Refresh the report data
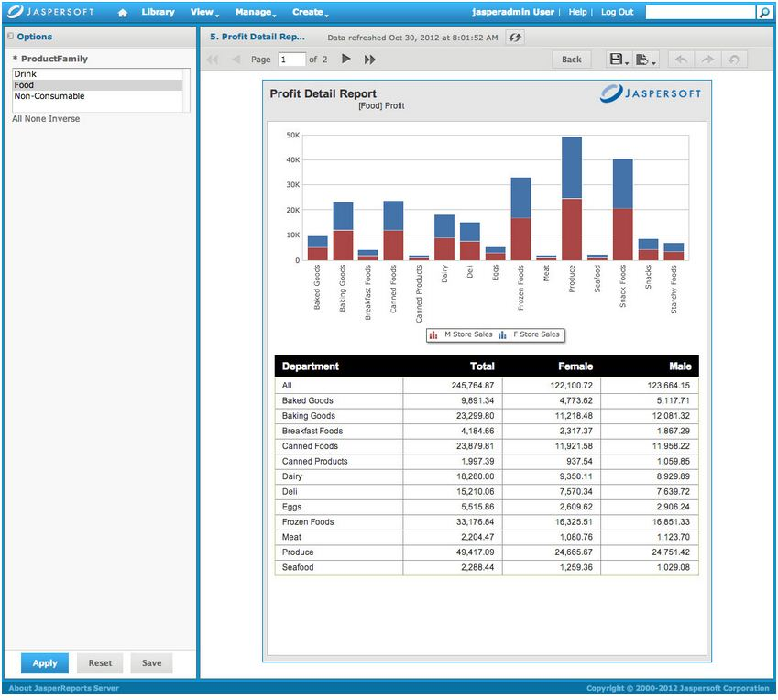This screenshot has height=700, width=778. 513,38
